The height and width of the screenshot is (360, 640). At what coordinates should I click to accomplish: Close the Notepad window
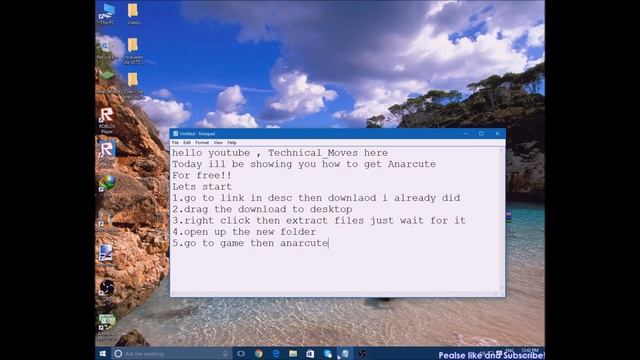pos(497,133)
